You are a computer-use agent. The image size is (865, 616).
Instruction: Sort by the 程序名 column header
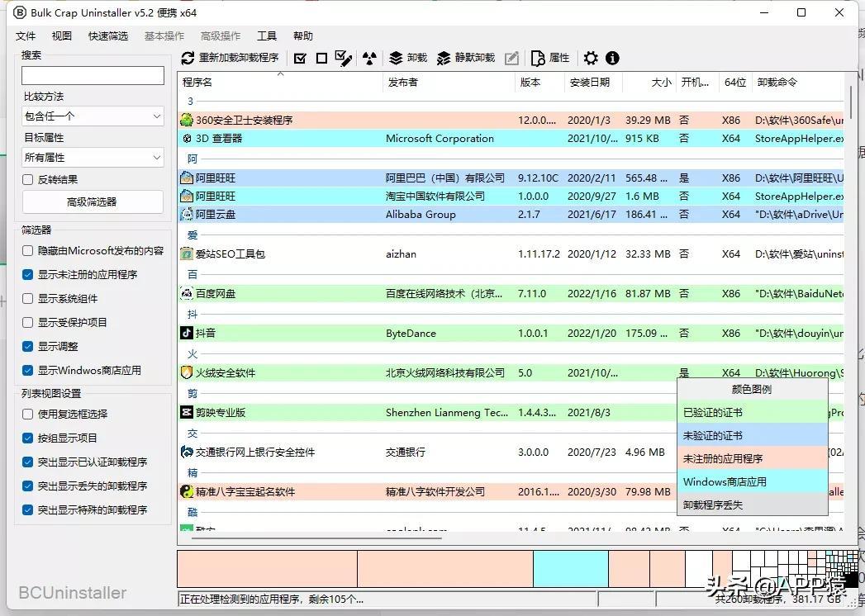point(280,83)
